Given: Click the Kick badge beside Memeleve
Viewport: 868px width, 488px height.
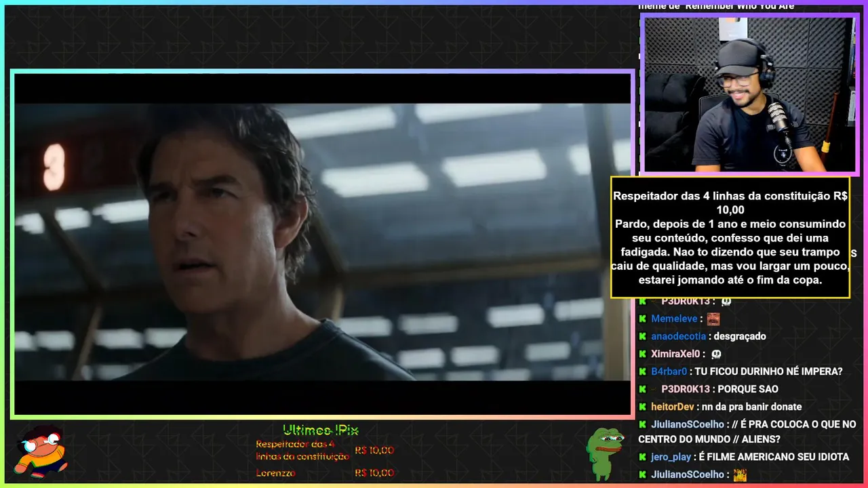Looking at the screenshot, I should (x=642, y=319).
